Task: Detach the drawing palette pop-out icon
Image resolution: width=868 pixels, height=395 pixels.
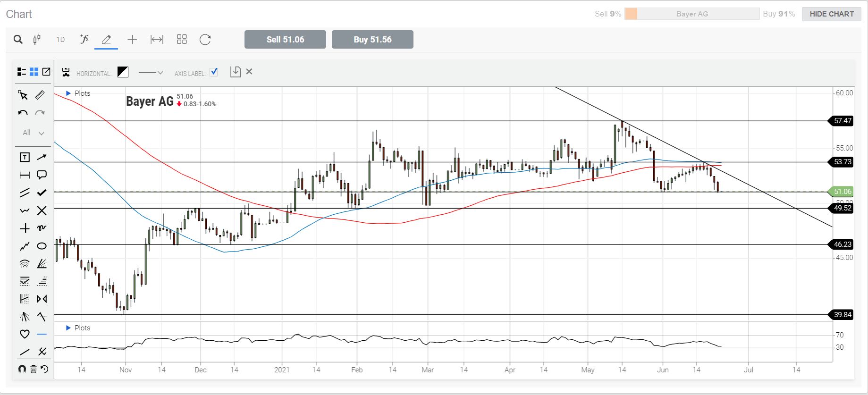Action: pyautogui.click(x=46, y=72)
